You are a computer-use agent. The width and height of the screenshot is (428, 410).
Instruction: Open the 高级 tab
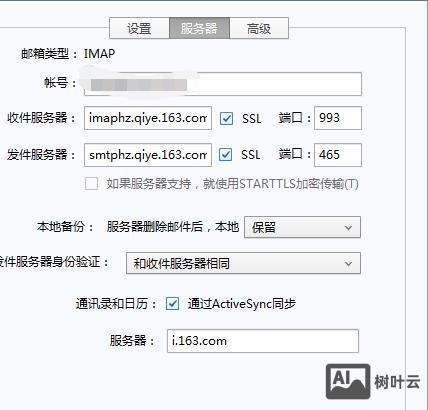pyautogui.click(x=259, y=28)
